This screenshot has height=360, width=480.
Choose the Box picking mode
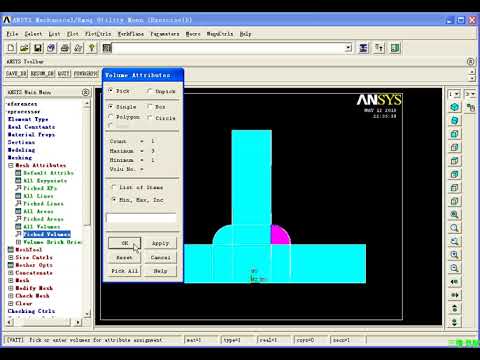click(x=150, y=107)
